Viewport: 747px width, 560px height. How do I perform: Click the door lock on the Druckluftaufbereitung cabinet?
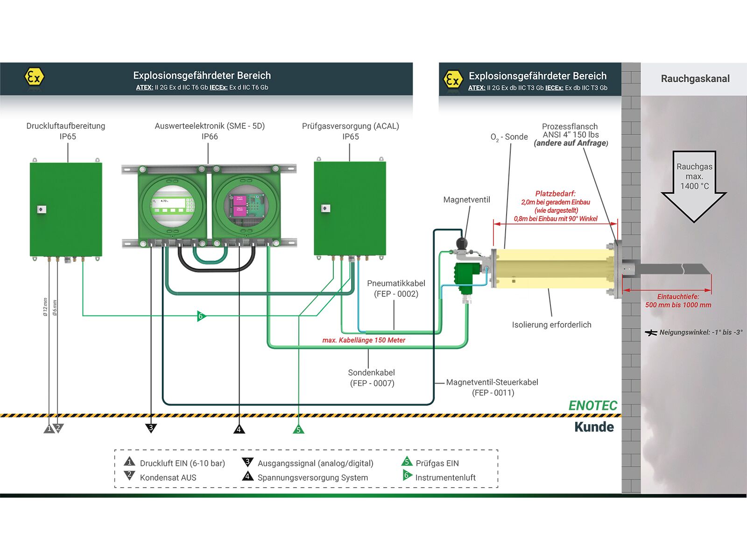(41, 209)
